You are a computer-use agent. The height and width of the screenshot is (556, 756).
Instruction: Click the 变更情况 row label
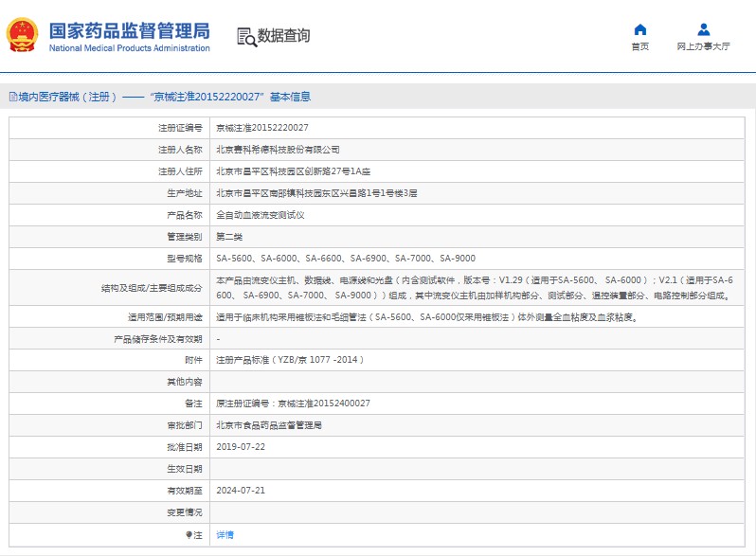(x=185, y=512)
